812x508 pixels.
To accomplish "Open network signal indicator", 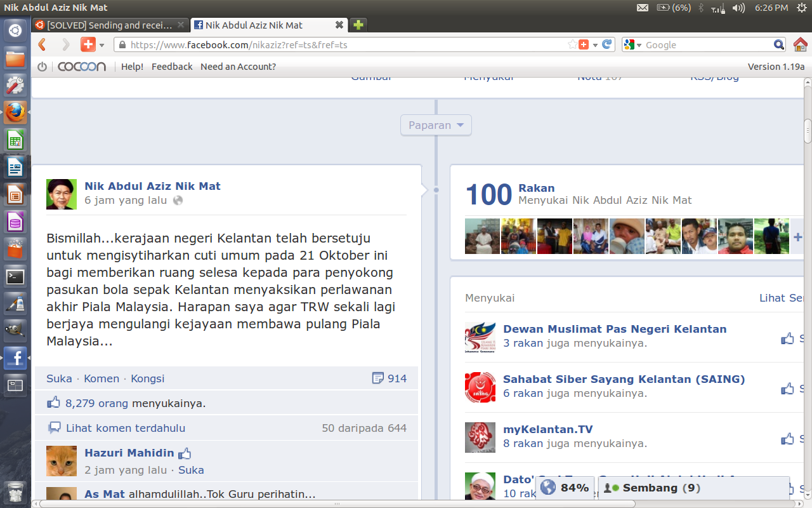I will click(x=718, y=8).
